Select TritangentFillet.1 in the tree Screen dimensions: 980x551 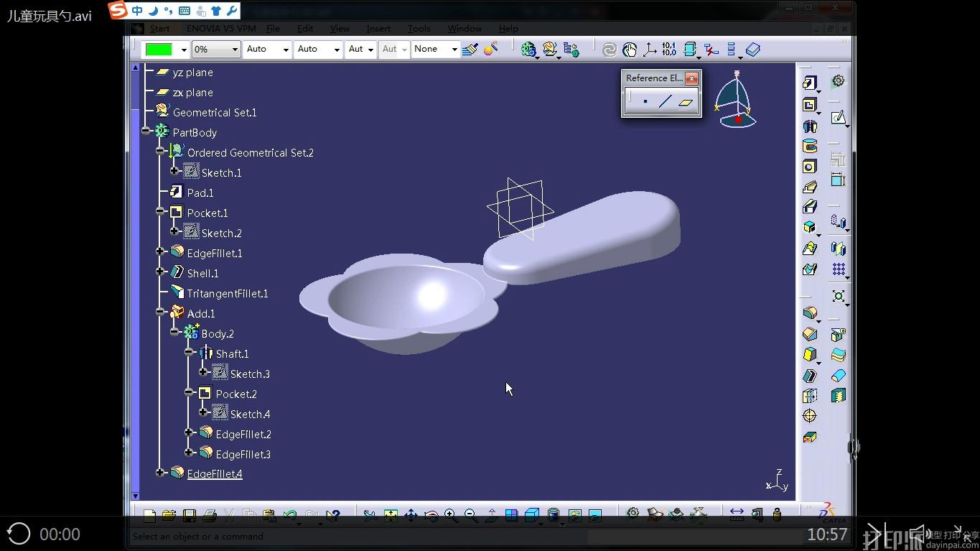point(228,293)
